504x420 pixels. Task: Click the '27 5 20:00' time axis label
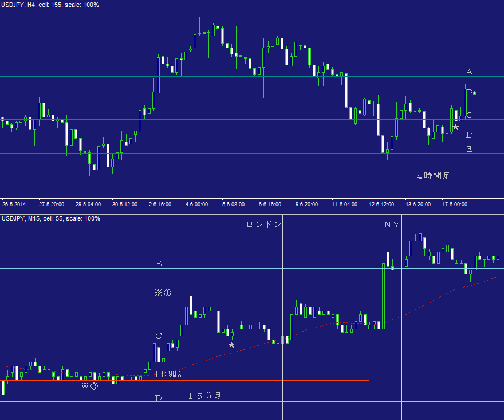pyautogui.click(x=52, y=204)
